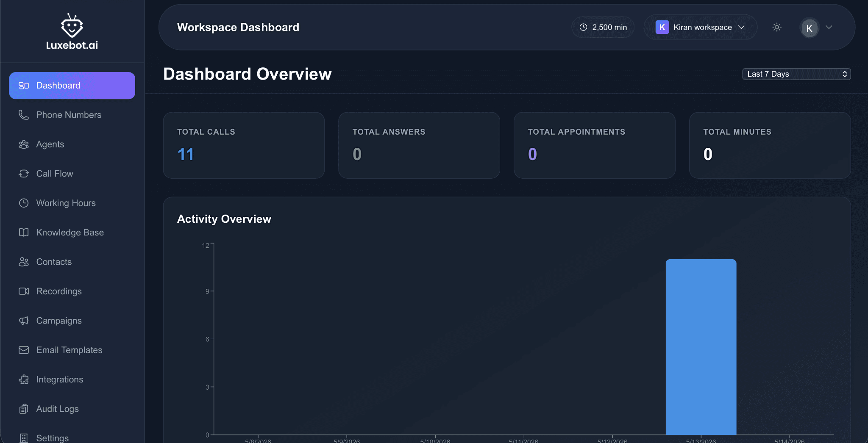Click the Agents people icon

(24, 144)
